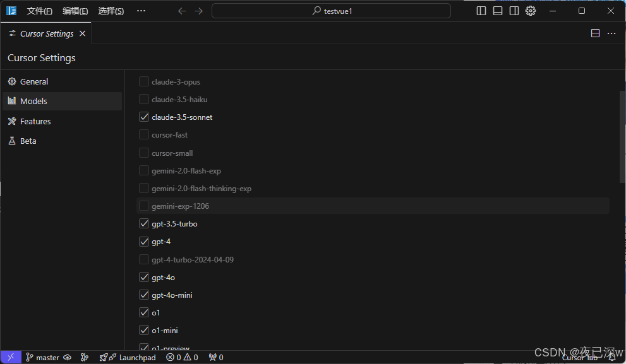This screenshot has height=364, width=626.
Task: Uncheck the claude-3.5-sonnet model
Action: [x=144, y=117]
